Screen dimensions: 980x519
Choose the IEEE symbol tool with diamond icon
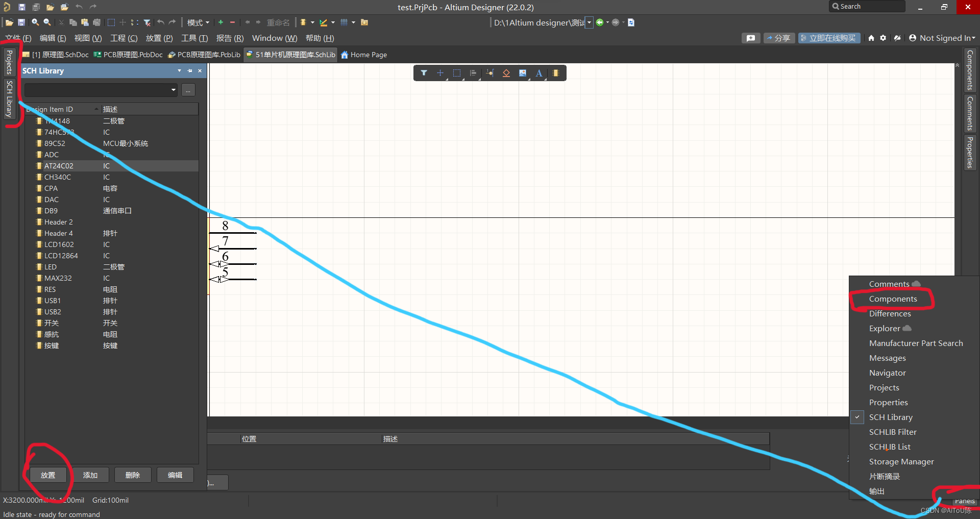506,73
